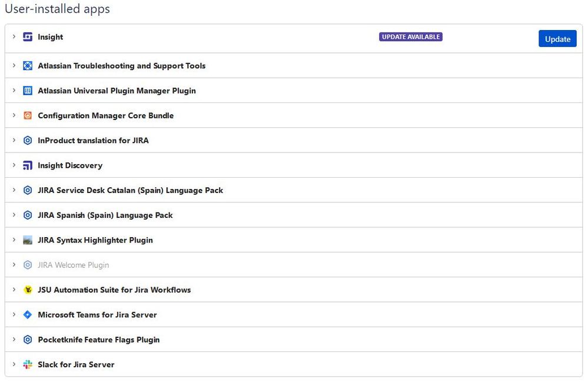Click the Insight Discovery icon
This screenshot has height=382, width=588.
[x=28, y=165]
